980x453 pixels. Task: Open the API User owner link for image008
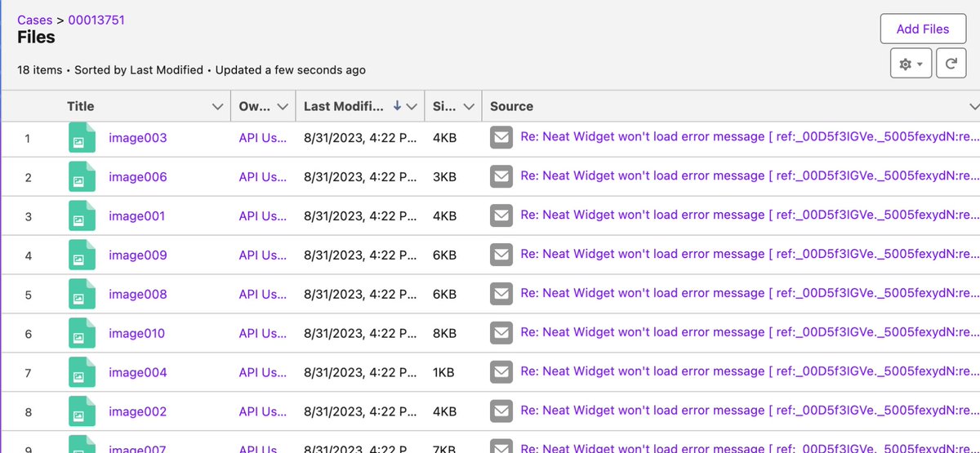click(263, 295)
